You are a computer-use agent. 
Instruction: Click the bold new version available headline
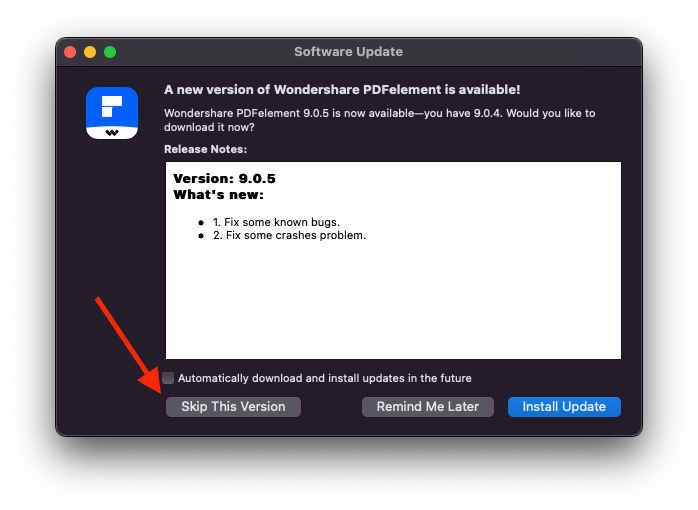342,89
